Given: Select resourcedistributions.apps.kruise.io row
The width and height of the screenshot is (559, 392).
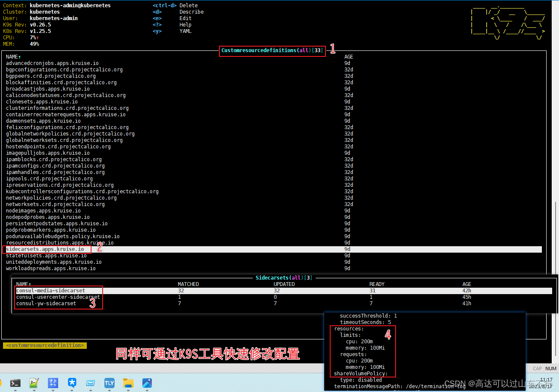Looking at the screenshot, I should tap(274, 243).
